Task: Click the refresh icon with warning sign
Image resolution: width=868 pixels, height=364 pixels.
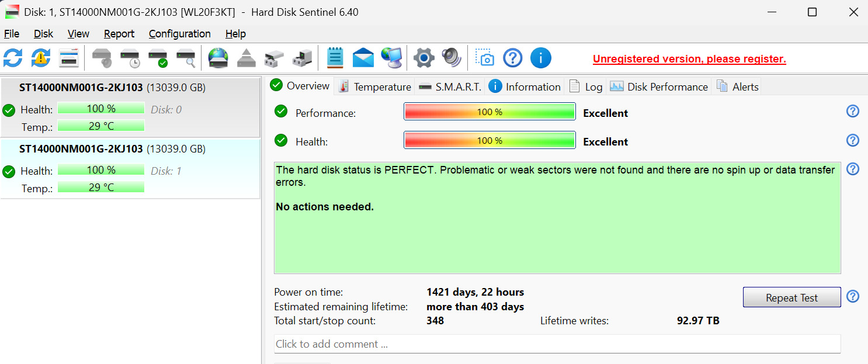Action: pyautogui.click(x=41, y=58)
